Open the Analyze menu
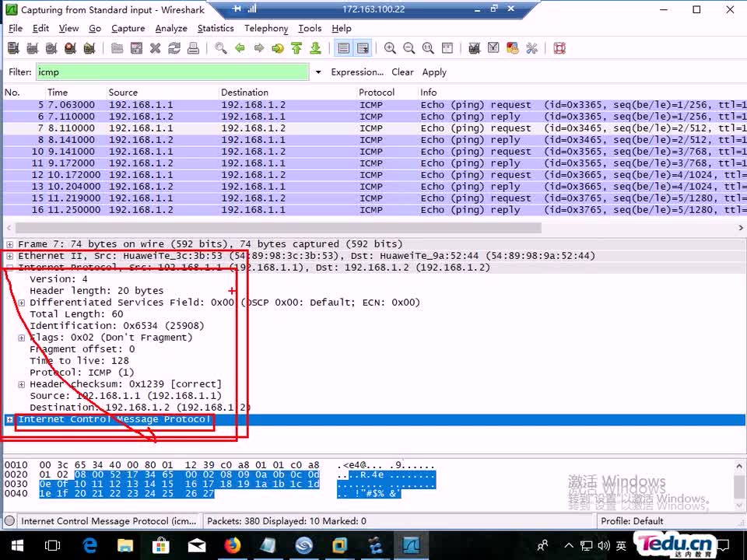Screen dimensions: 747x560 pos(171,28)
